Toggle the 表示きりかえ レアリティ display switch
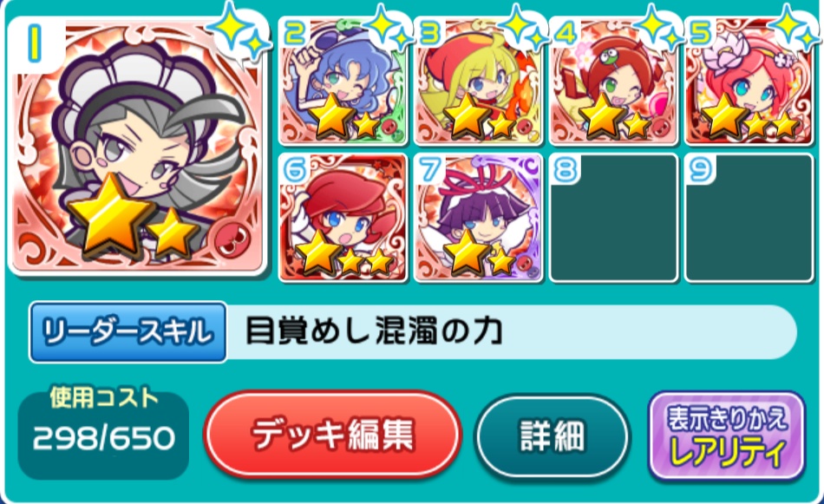Image resolution: width=824 pixels, height=504 pixels. 728,436
